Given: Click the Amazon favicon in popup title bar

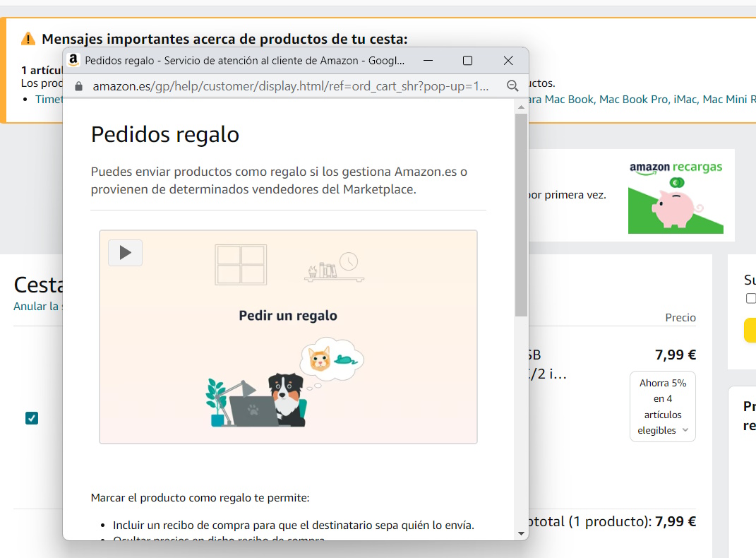Looking at the screenshot, I should [x=73, y=60].
